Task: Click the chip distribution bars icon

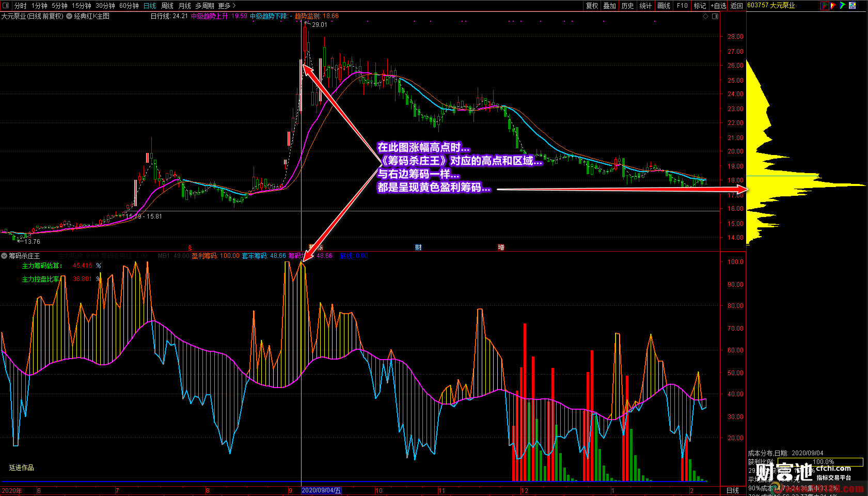Action: (x=825, y=6)
